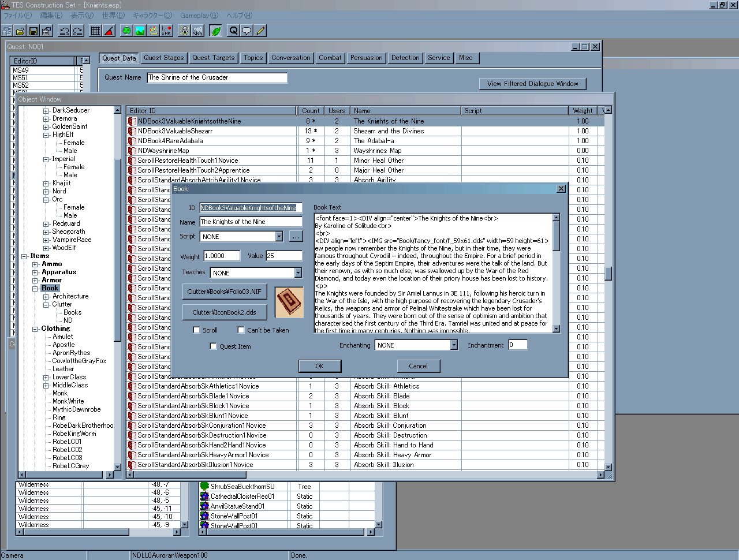The image size is (739, 560).
Task: Click Cancel in the Book dialog
Action: 419,366
